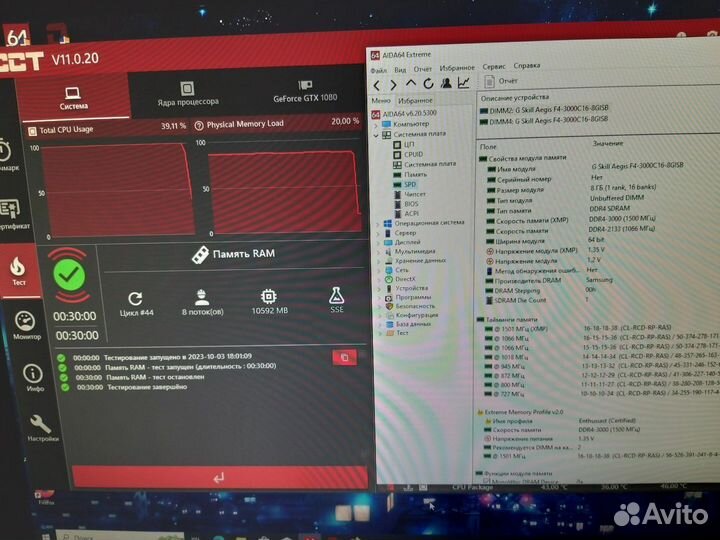Open Инфо section in OCCT sidebar
The width and height of the screenshot is (720, 540).
(34, 378)
